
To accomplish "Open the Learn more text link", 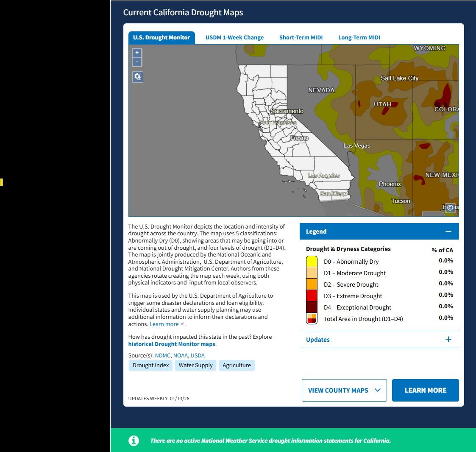I will click(164, 324).
